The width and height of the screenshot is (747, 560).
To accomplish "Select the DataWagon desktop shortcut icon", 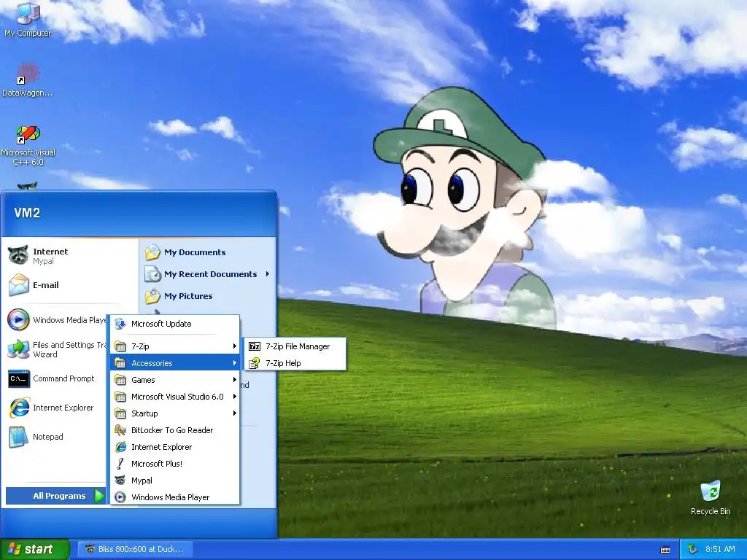I will coord(28,74).
